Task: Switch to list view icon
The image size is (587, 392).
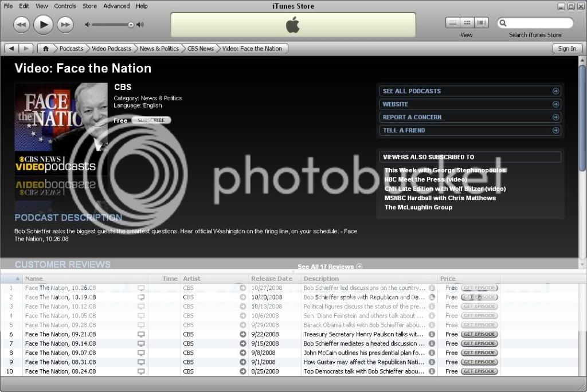Action: 453,23
